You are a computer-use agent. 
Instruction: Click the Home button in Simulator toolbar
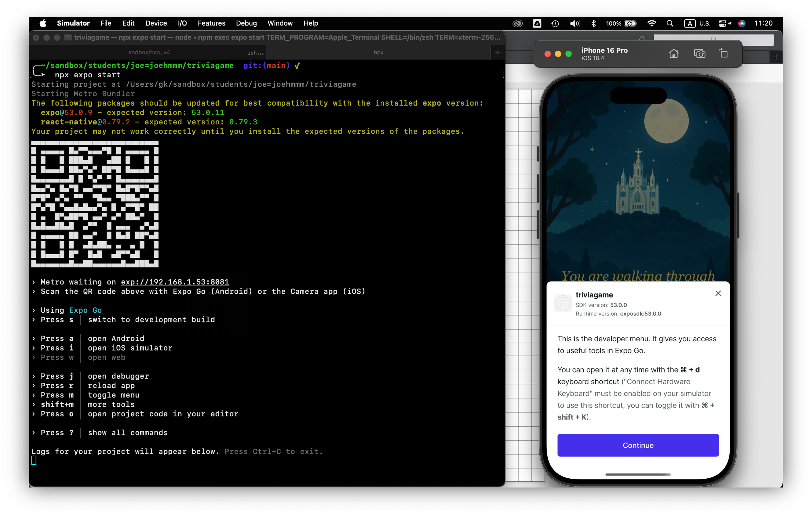pos(673,54)
